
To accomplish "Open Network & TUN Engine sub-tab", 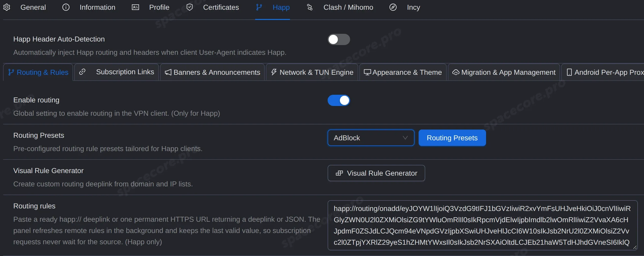I will coord(312,72).
